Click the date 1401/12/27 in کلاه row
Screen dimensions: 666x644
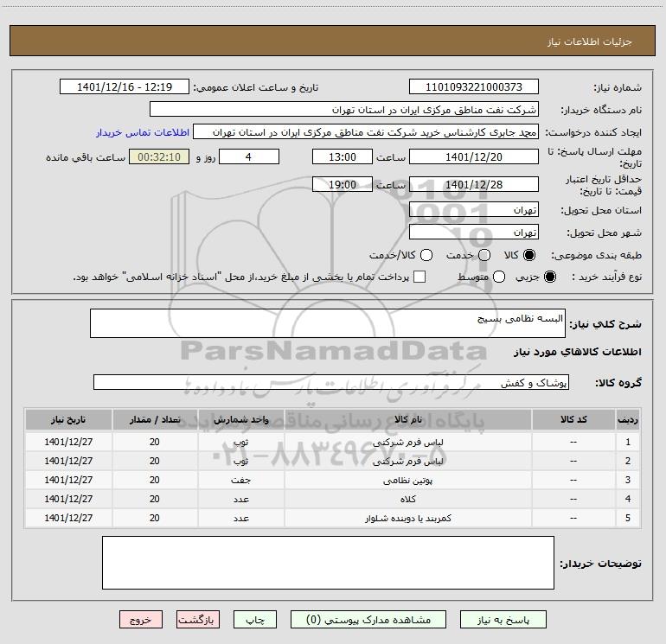[x=68, y=500]
